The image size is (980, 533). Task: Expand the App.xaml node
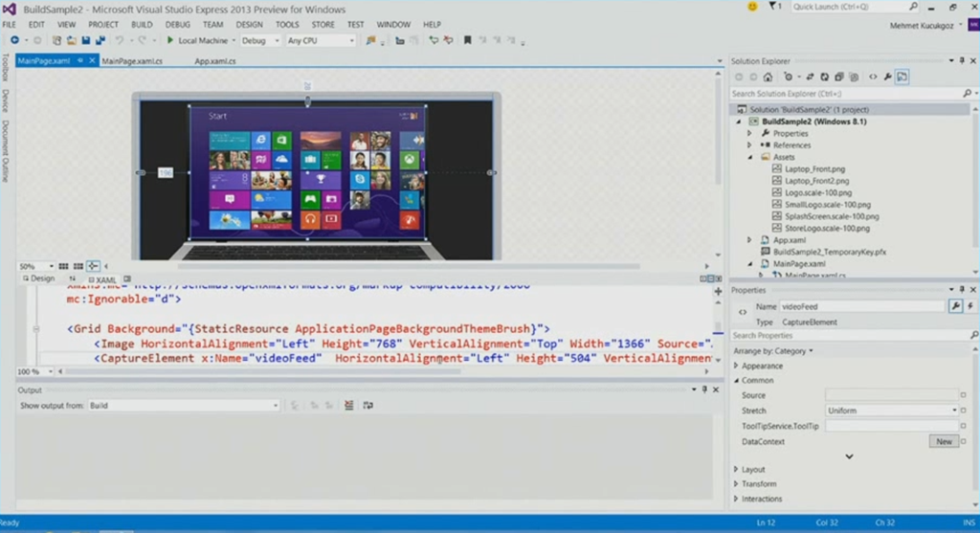(x=749, y=240)
